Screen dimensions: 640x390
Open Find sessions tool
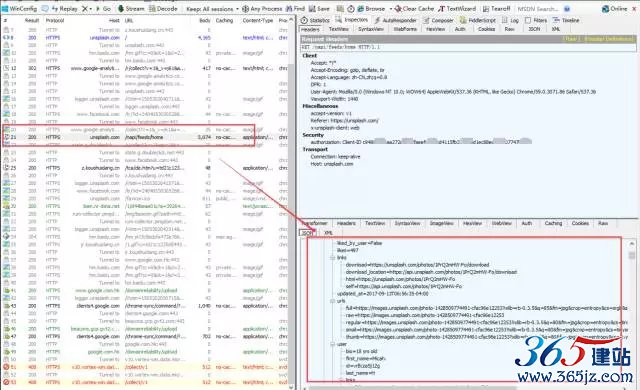pos(296,9)
